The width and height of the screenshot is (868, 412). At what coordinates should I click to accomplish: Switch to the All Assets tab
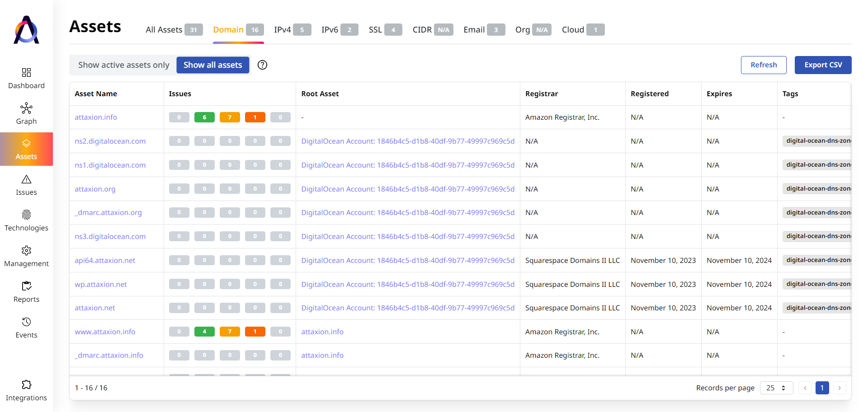[174, 30]
